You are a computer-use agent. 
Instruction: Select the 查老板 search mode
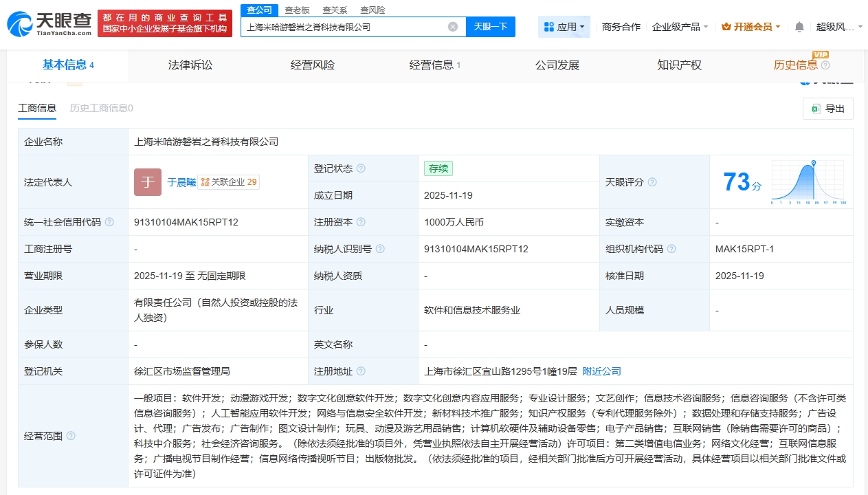point(297,10)
